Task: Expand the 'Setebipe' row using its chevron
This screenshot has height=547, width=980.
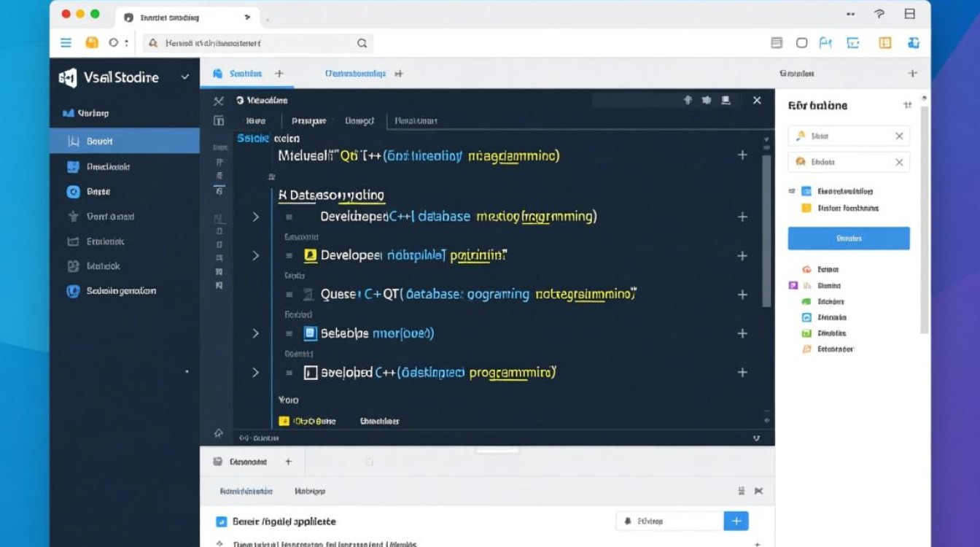Action: 255,333
